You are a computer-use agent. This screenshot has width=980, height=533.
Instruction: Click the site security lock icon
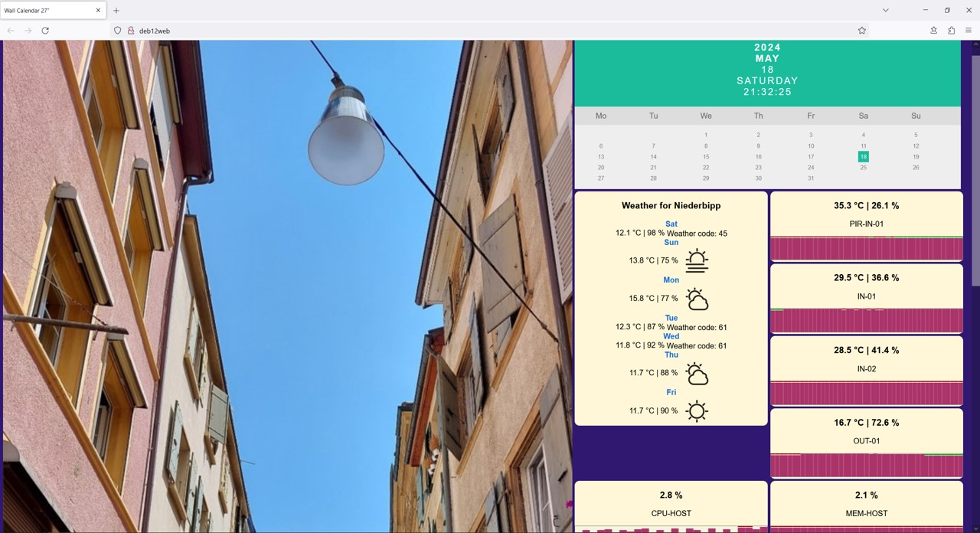[x=131, y=31]
